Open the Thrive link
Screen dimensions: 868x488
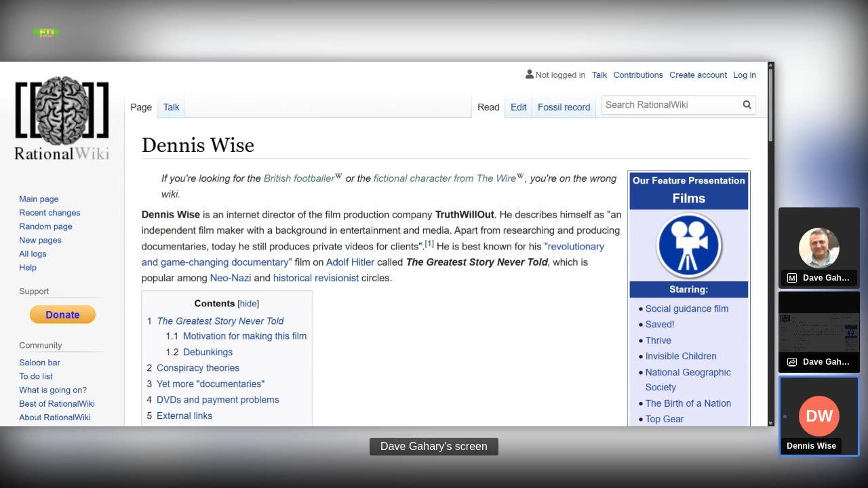pos(658,340)
